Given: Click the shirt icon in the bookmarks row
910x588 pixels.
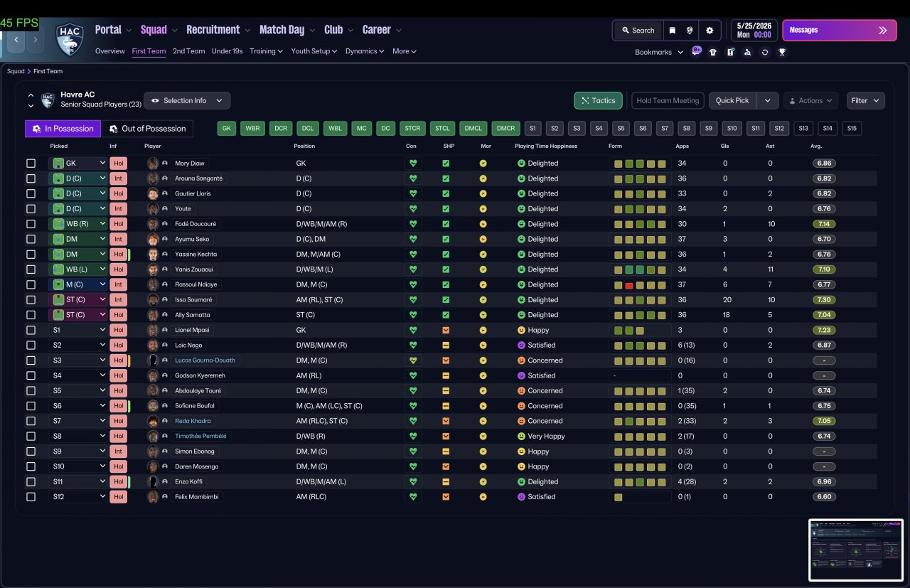Looking at the screenshot, I should point(713,52).
